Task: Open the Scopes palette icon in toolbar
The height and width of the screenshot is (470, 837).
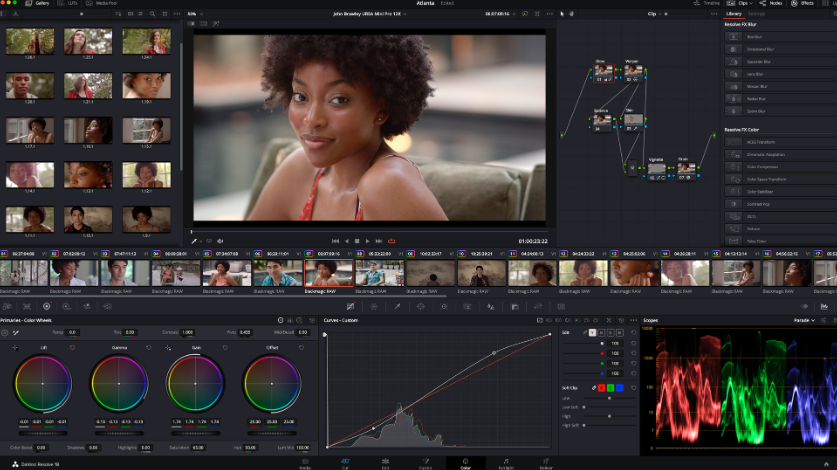Action: point(824,307)
